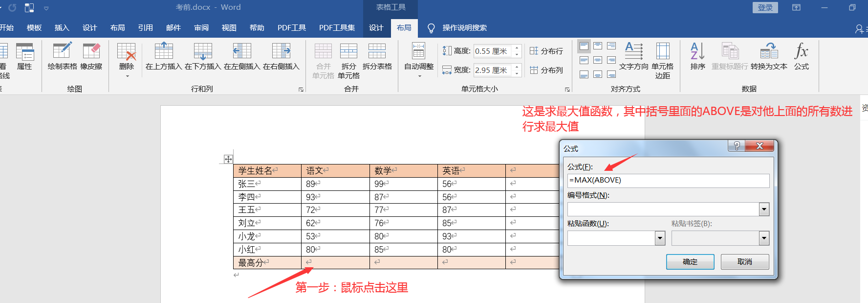Viewport: 868px width, 303px height.
Task: Expand the paste bookmark (粘贴书签) dropdown
Action: tap(764, 238)
